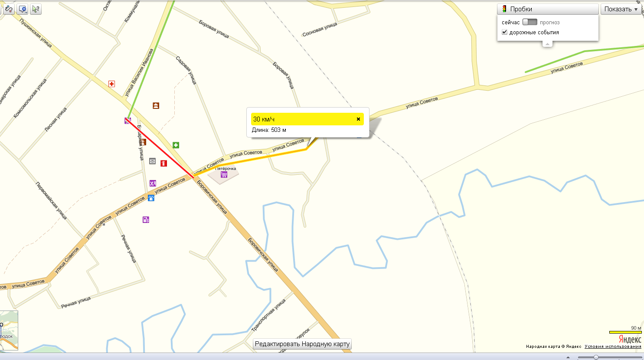Click the red fire station marker
The image size is (644, 360).
(x=163, y=163)
